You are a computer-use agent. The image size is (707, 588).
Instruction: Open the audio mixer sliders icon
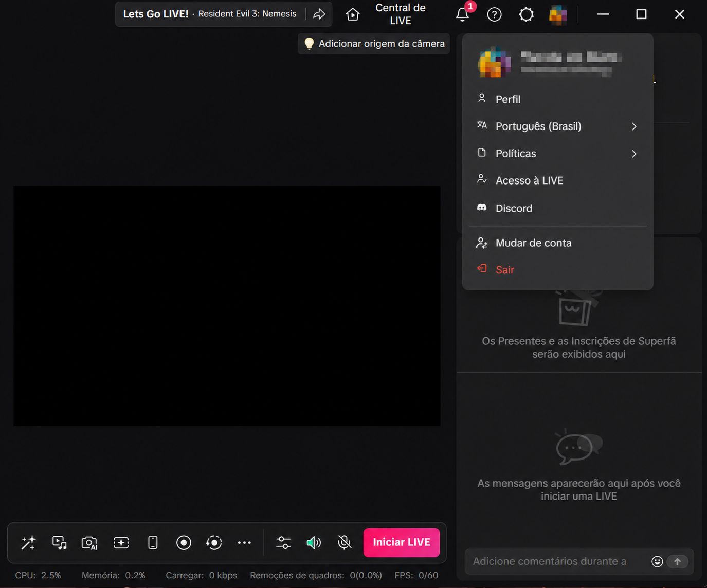(x=283, y=542)
